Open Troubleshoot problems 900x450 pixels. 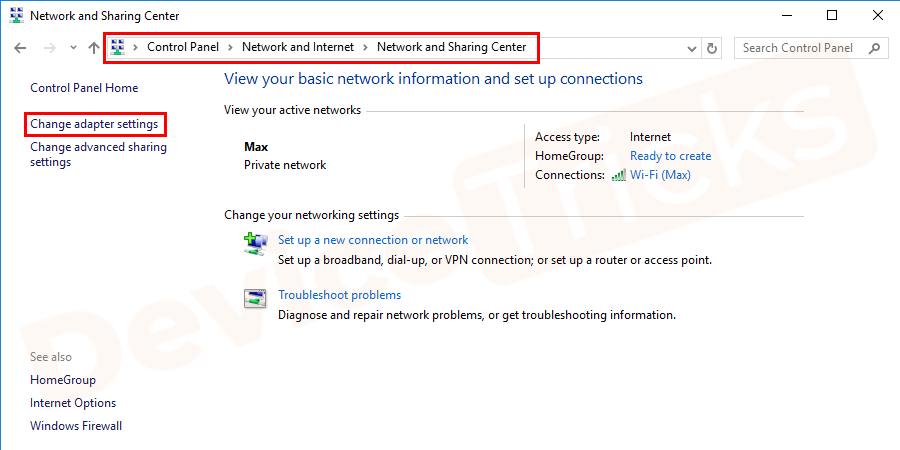[x=340, y=295]
